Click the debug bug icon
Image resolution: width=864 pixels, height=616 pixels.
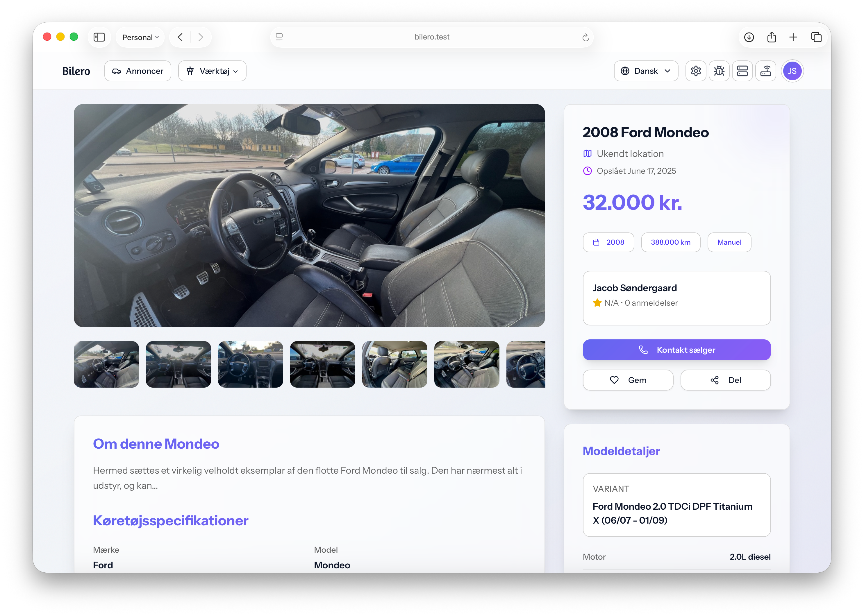pyautogui.click(x=719, y=71)
